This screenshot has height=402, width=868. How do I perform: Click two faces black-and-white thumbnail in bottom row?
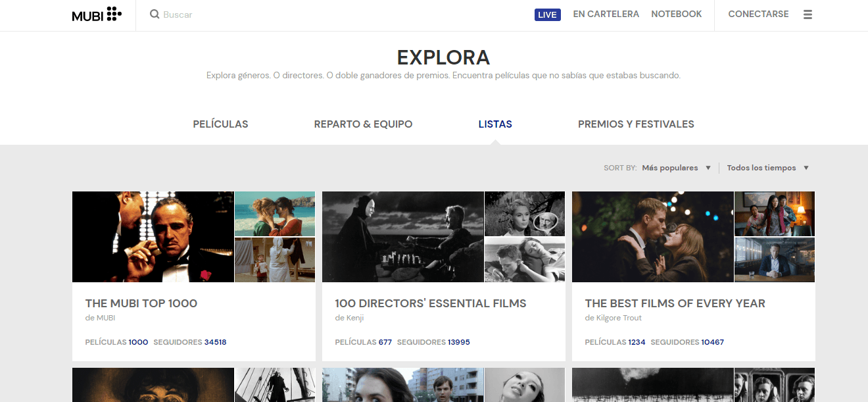pyautogui.click(x=775, y=385)
